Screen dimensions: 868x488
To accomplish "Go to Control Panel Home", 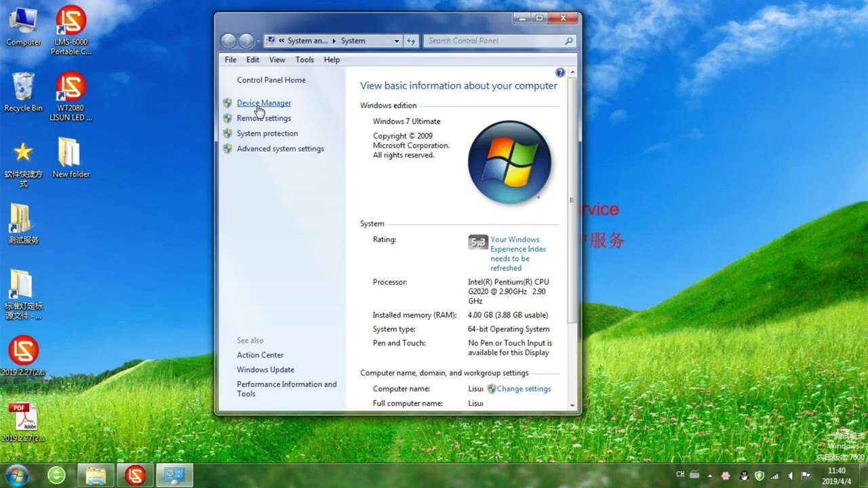I will [x=271, y=80].
